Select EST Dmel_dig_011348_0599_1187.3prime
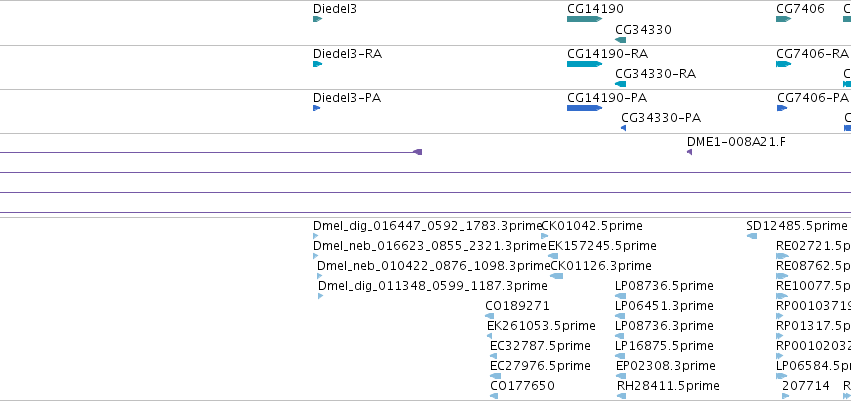The image size is (851, 401). (x=433, y=286)
